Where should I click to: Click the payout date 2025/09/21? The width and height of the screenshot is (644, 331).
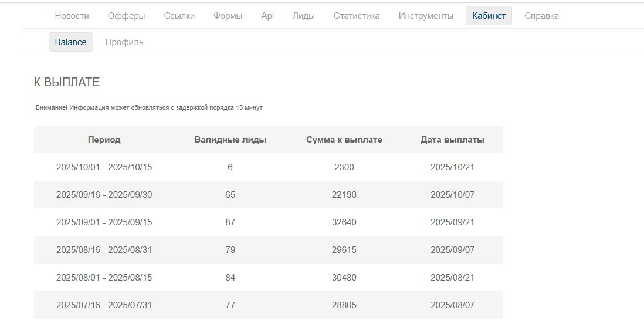coord(452,222)
